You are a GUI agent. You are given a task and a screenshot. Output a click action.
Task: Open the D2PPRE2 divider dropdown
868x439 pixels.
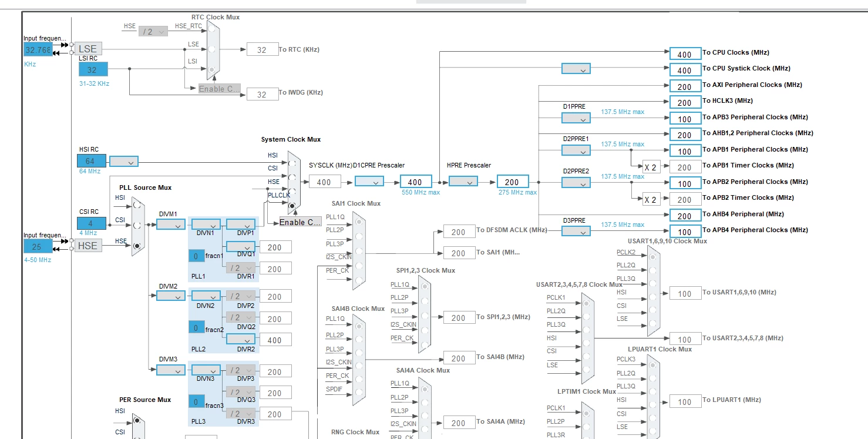576,183
